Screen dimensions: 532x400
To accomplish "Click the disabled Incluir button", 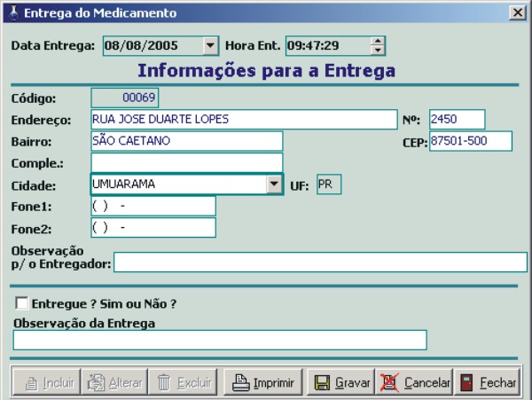I will point(46,382).
